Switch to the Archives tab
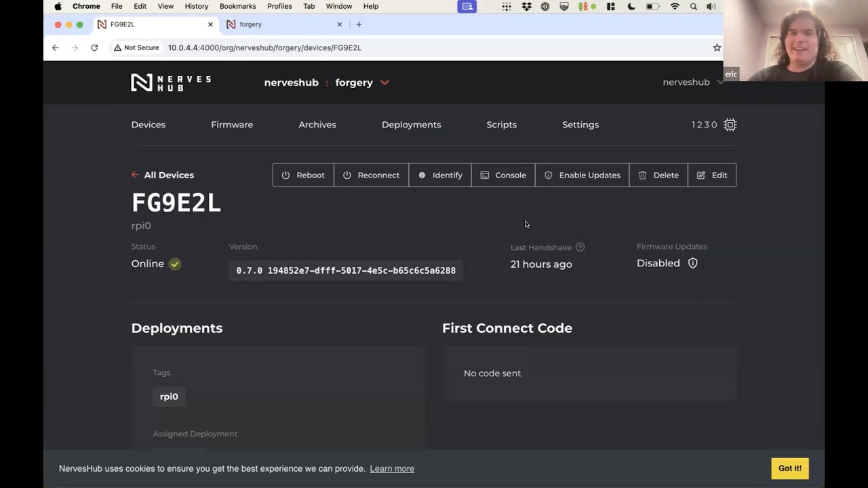Viewport: 868px width, 488px height. click(x=317, y=125)
